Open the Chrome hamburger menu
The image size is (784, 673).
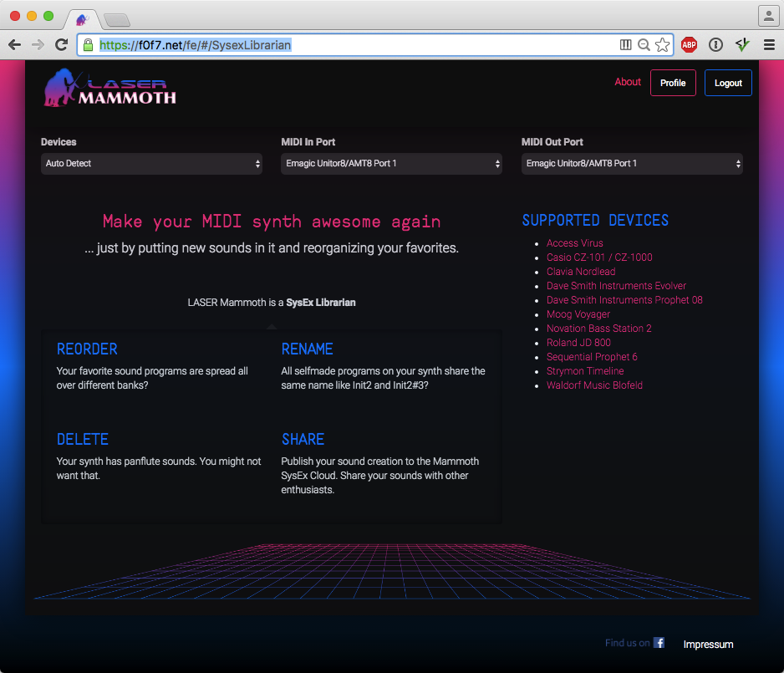(769, 45)
